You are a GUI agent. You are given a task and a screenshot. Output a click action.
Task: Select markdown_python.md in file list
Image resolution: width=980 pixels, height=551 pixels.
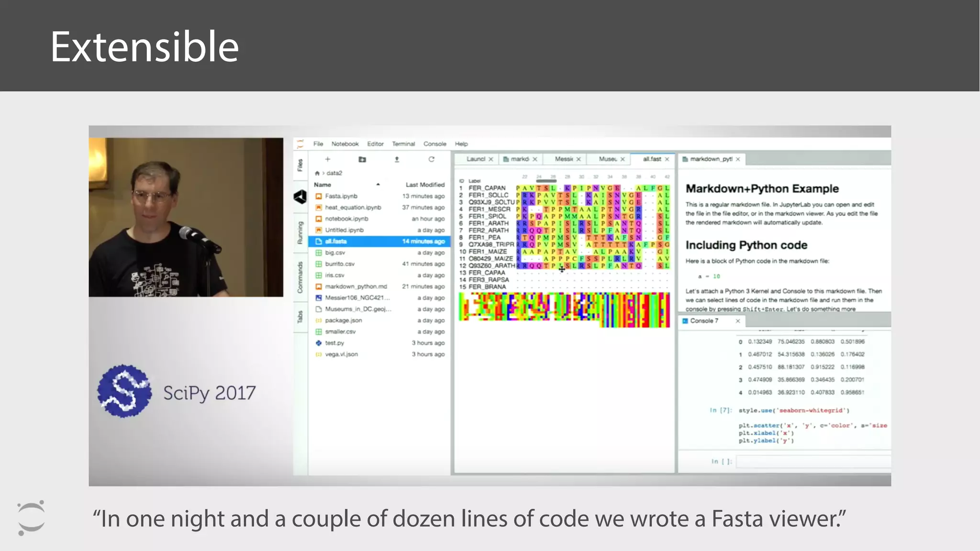click(379, 287)
